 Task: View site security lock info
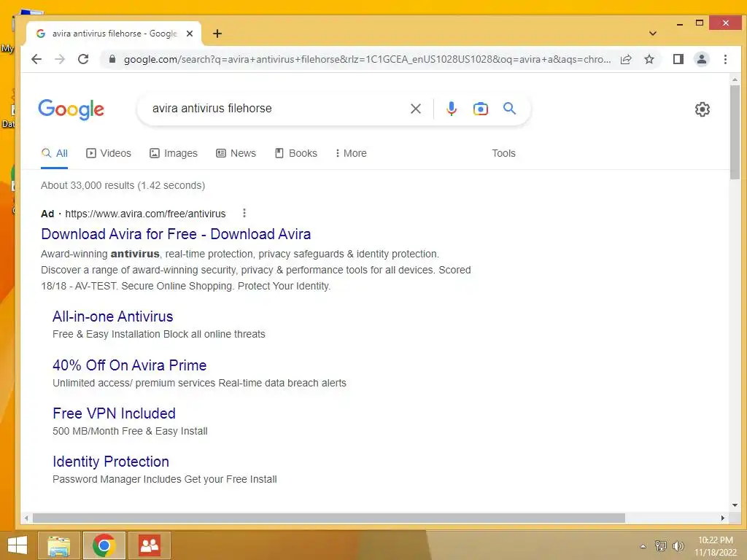(x=112, y=59)
